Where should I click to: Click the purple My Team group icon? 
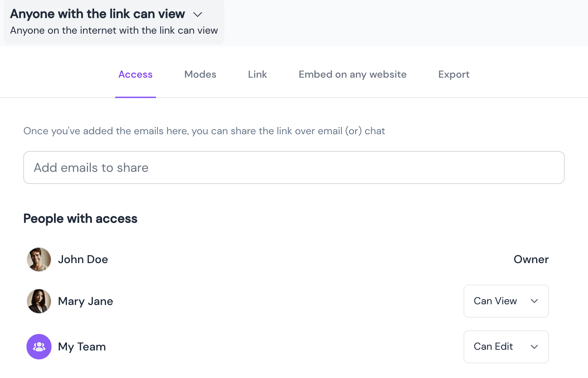click(39, 346)
